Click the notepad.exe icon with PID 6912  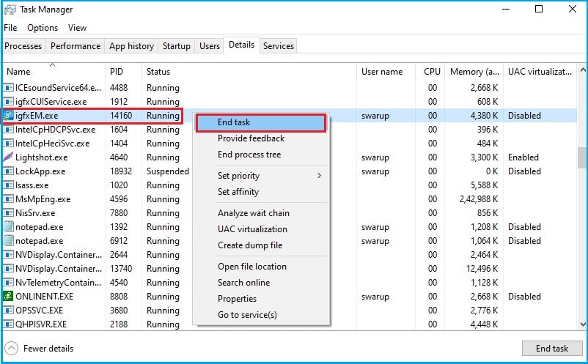click(x=8, y=241)
